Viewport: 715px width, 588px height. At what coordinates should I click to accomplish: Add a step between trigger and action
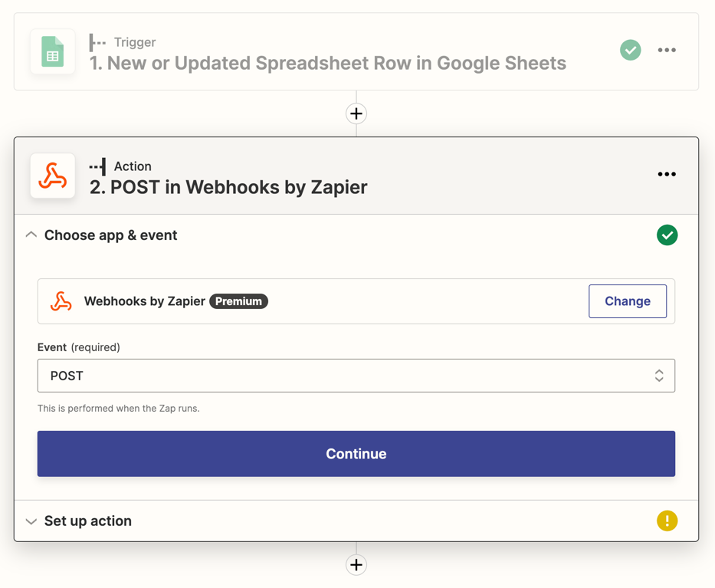coord(356,113)
